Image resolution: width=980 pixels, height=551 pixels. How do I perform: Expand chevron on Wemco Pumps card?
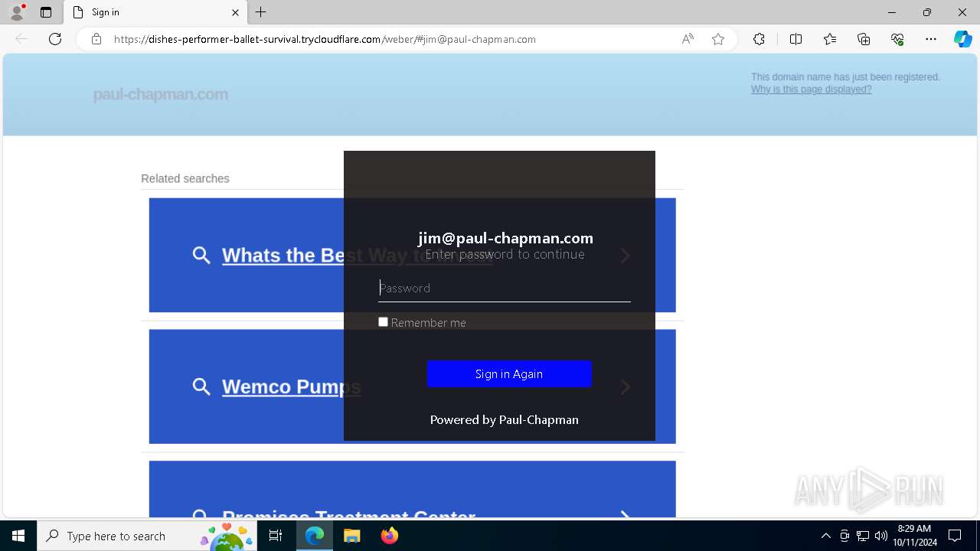(x=626, y=386)
